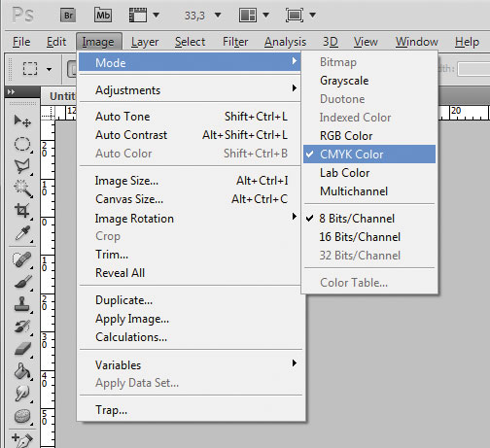
Task: Open the Window menu
Action: coord(417,42)
